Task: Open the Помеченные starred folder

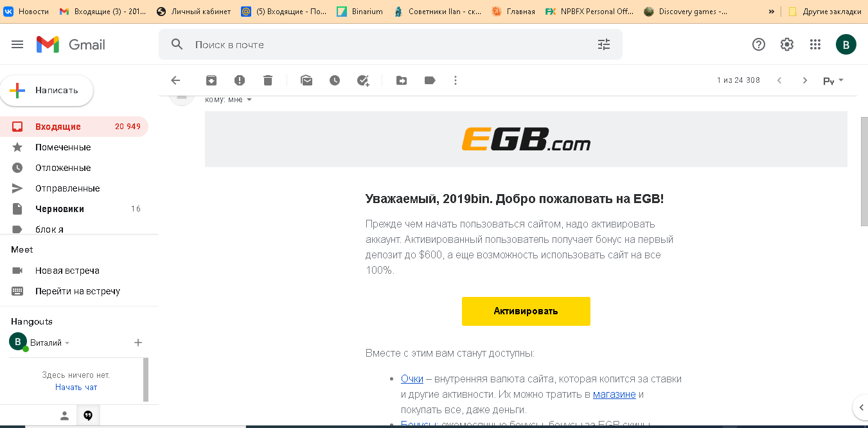Action: (x=74, y=147)
